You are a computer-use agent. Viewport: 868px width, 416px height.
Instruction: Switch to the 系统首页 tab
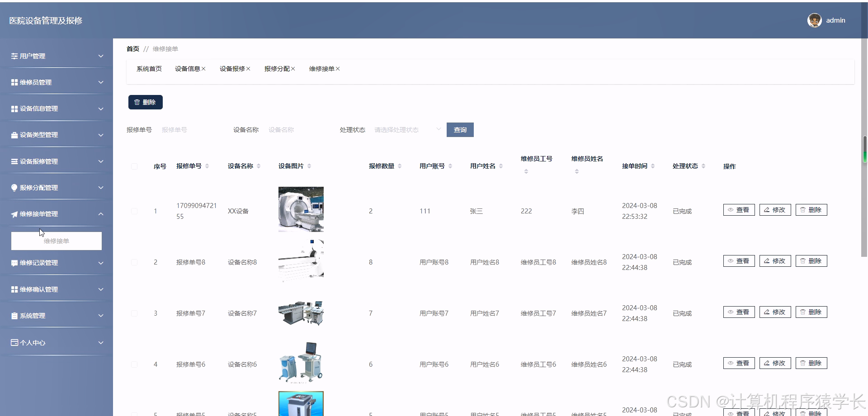point(149,69)
